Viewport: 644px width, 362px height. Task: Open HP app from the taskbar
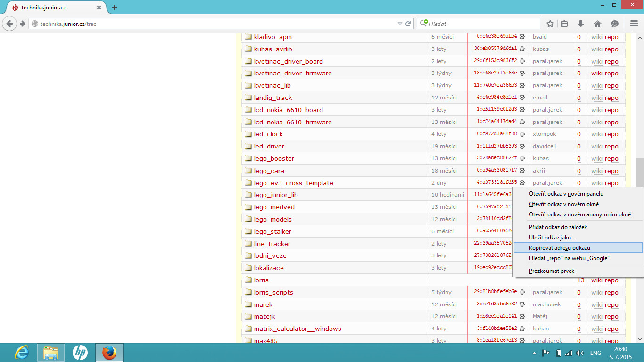[80, 353]
